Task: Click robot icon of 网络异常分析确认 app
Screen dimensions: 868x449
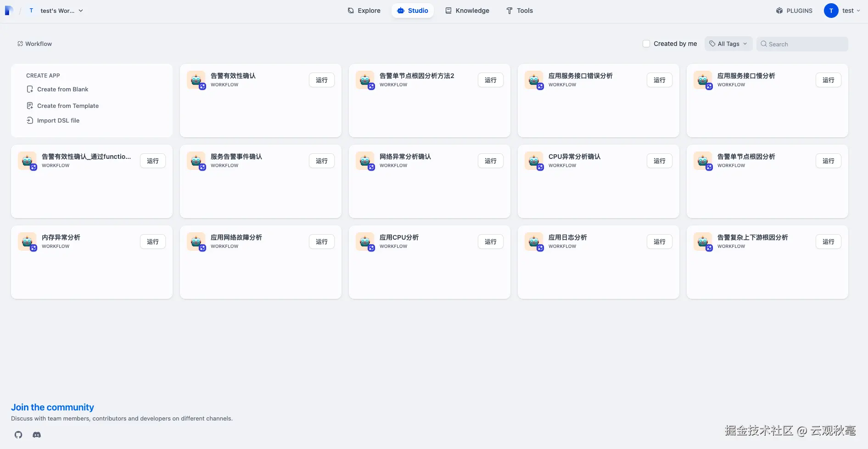Action: (x=365, y=161)
